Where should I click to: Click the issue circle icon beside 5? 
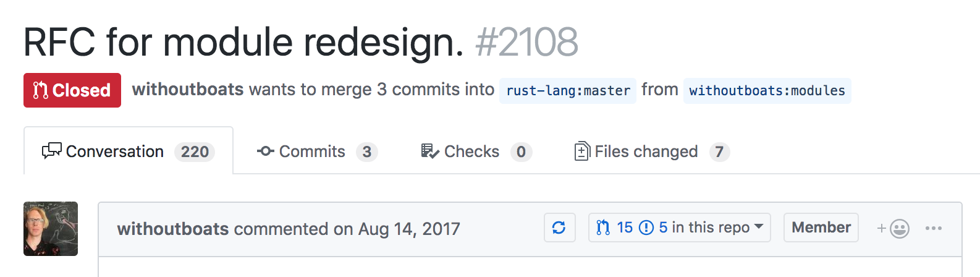point(646,228)
